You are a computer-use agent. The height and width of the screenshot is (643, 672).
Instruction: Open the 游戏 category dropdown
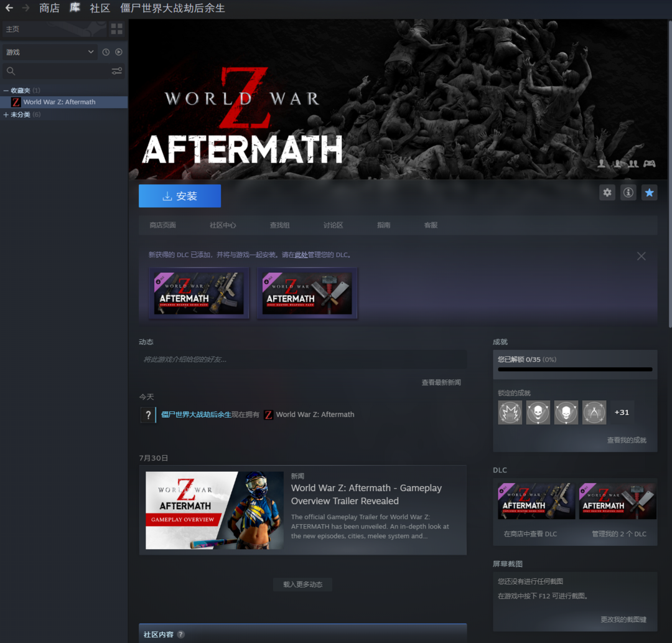point(50,52)
